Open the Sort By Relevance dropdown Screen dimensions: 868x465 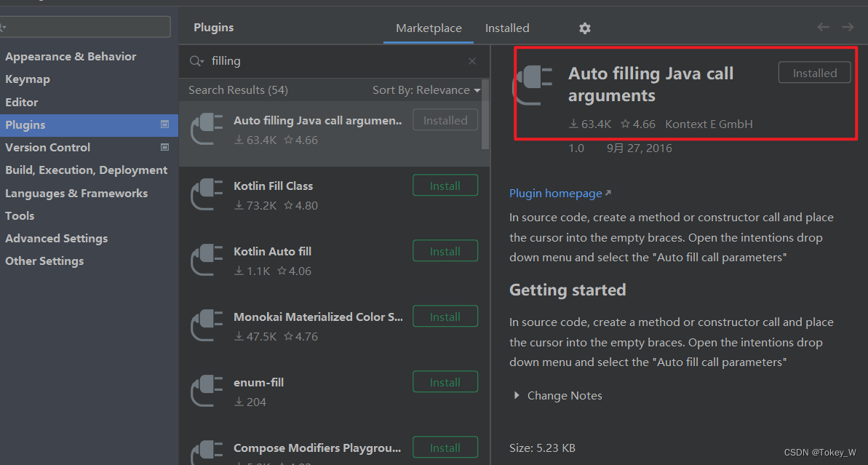pyautogui.click(x=426, y=90)
